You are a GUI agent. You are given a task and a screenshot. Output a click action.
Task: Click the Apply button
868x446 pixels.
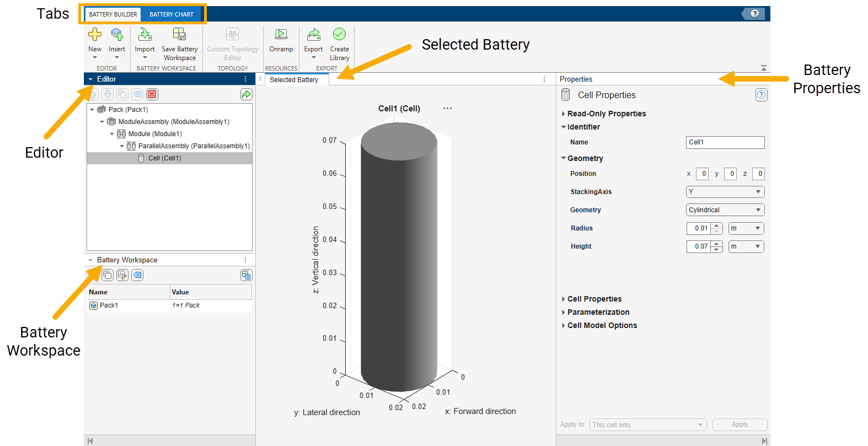740,424
